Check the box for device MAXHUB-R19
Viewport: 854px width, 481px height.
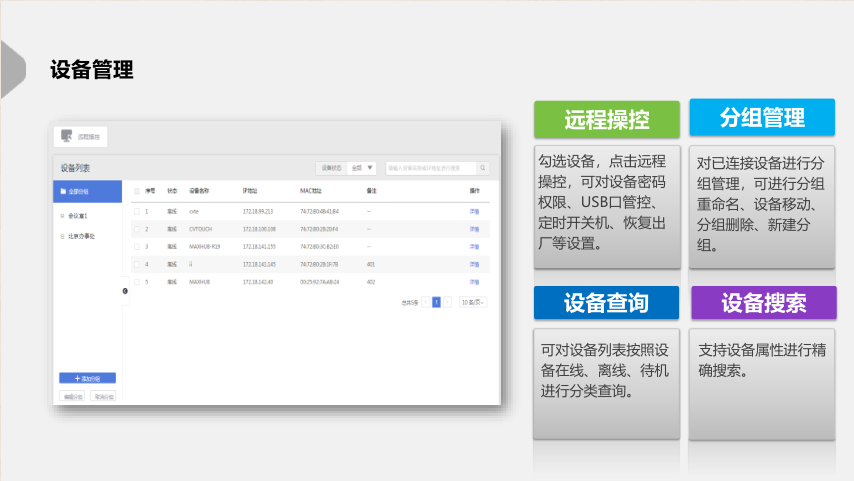tap(136, 246)
